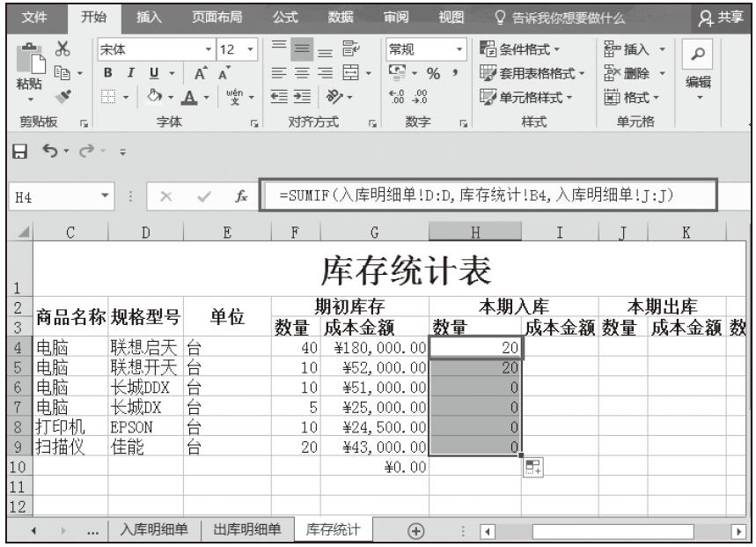The width and height of the screenshot is (756, 547).
Task: Click the percent style icon
Action: tap(435, 70)
